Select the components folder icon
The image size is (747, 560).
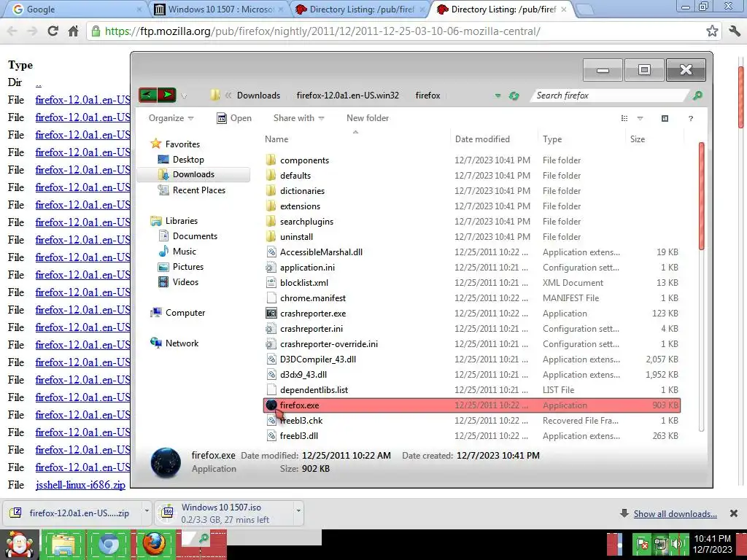[x=271, y=160]
